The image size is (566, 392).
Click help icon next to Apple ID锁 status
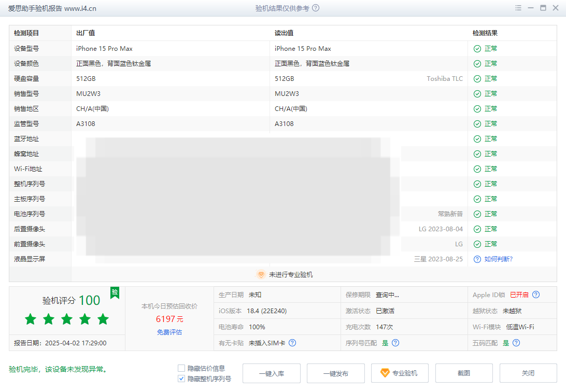pyautogui.click(x=536, y=295)
